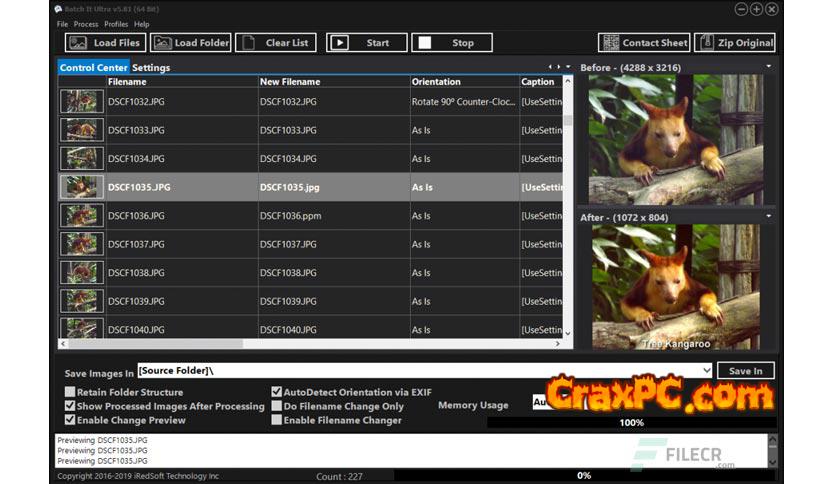Click the Save In button

click(x=745, y=371)
